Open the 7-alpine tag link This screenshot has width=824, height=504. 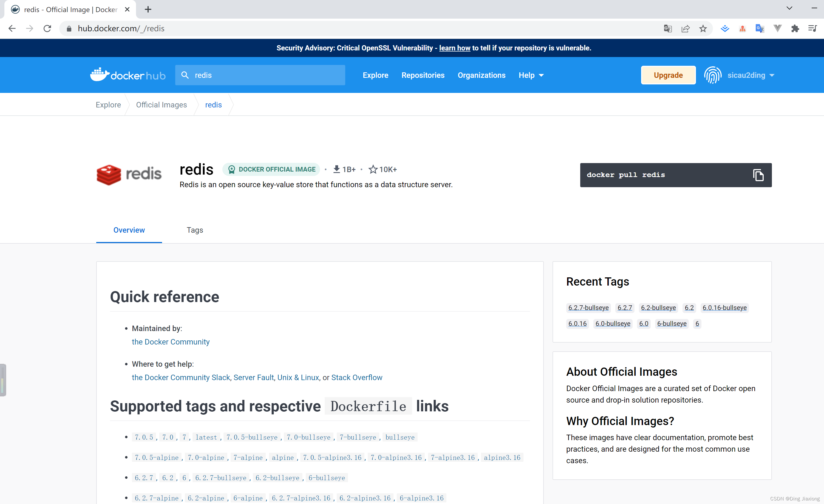click(248, 457)
